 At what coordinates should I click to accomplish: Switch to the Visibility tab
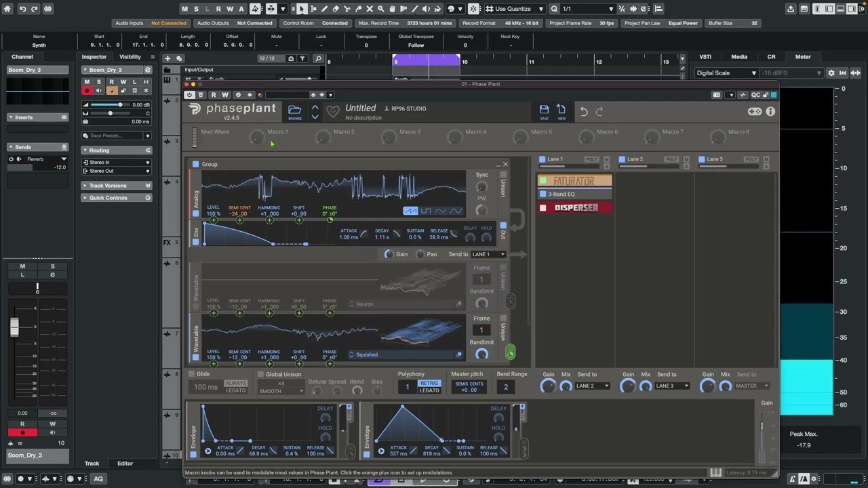(x=130, y=57)
